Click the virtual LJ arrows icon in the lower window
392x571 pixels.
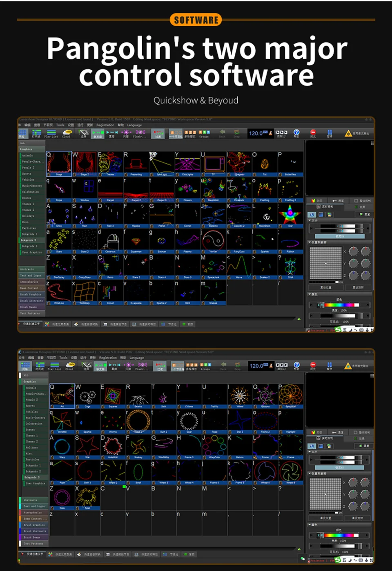click(x=281, y=365)
